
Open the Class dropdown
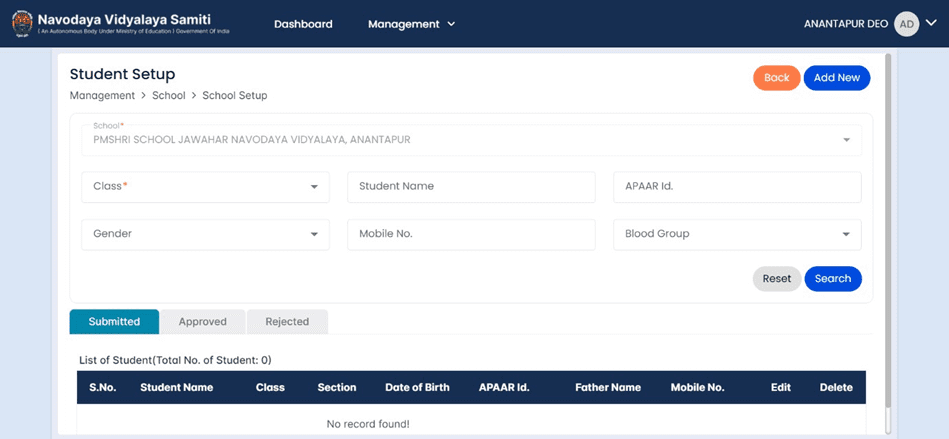205,186
